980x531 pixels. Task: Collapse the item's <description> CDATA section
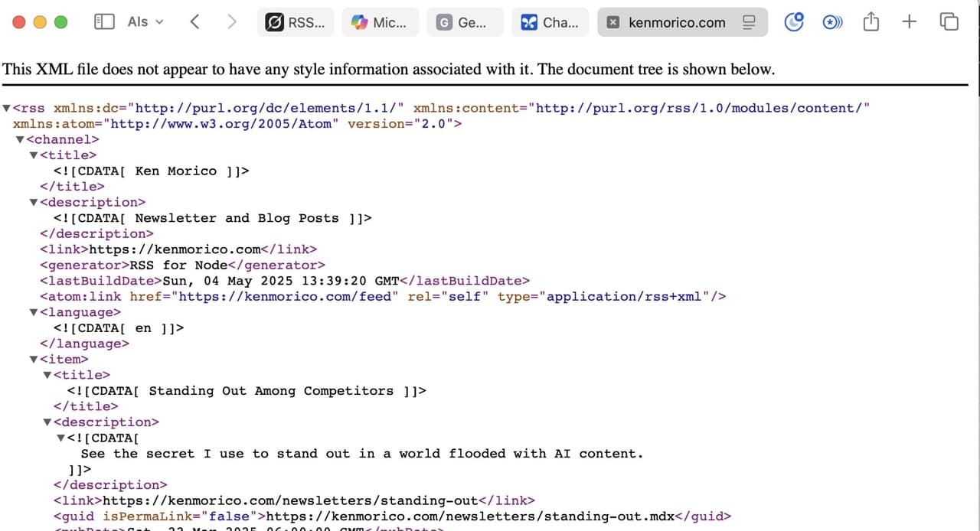[x=60, y=438]
